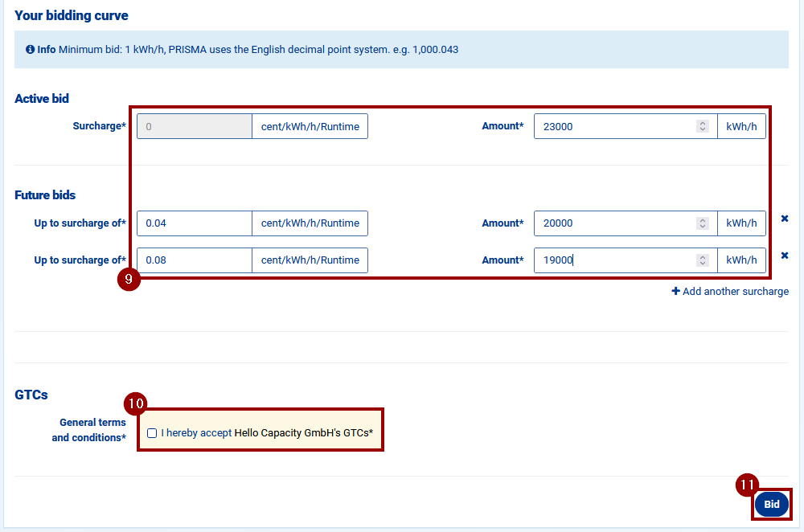Click the kWh/h unit label beside 23000
The image size is (804, 532).
(x=741, y=126)
